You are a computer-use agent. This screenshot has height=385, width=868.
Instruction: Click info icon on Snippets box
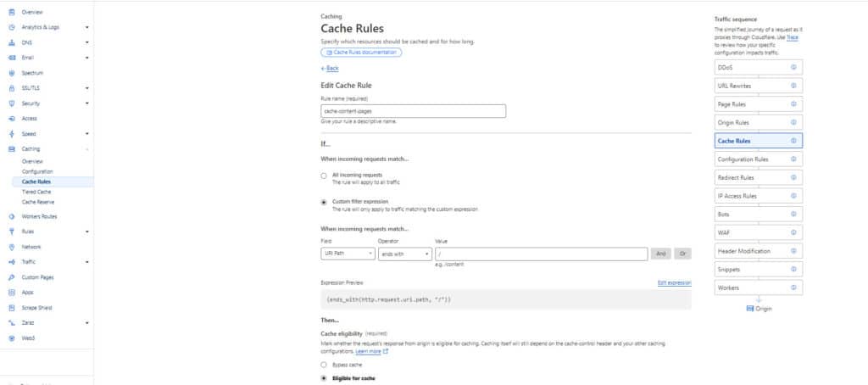[x=793, y=269]
